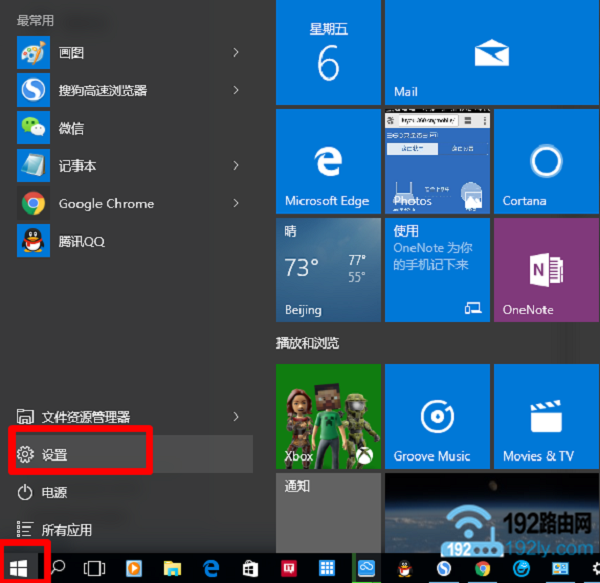The height and width of the screenshot is (583, 600).
Task: Switch to the cloud app on taskbar
Action: coord(366,568)
